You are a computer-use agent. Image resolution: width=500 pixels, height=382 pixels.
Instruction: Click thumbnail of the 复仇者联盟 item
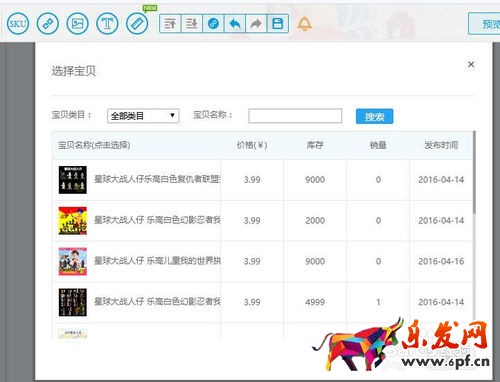[73, 180]
